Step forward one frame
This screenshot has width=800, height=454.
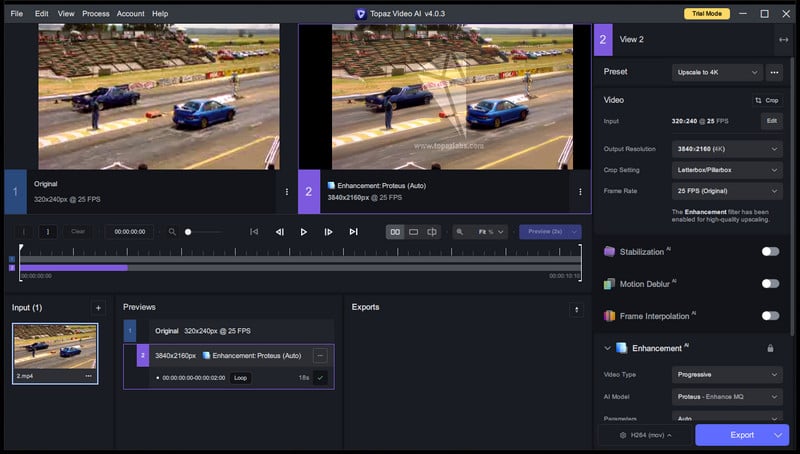[328, 232]
